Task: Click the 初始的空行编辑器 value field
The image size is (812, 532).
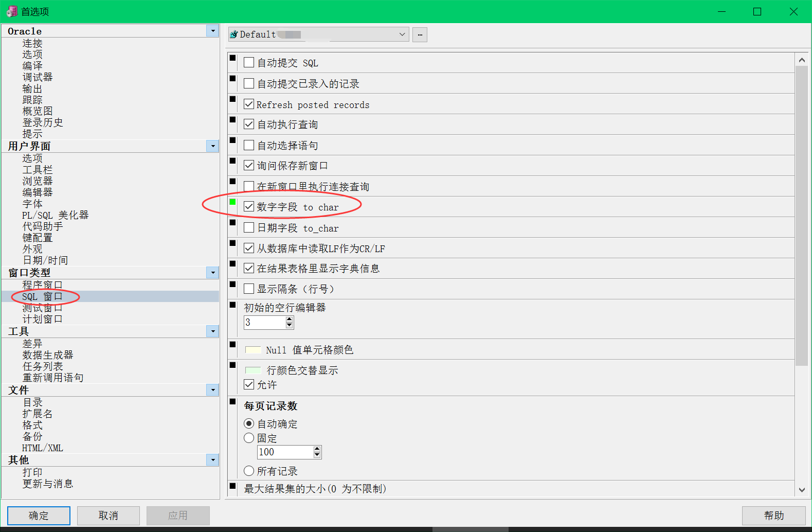Action: tap(264, 322)
